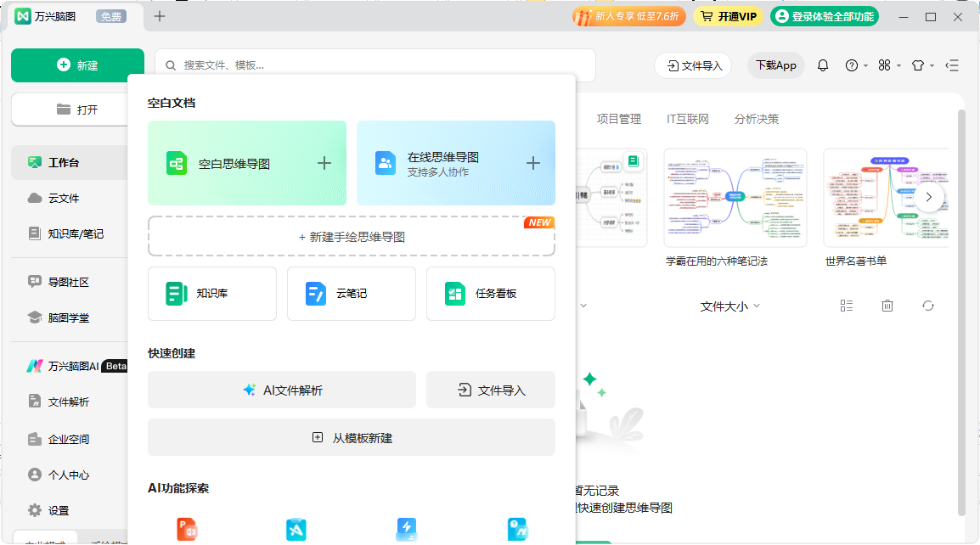Click the lightning bolt AI feature icon

[406, 530]
